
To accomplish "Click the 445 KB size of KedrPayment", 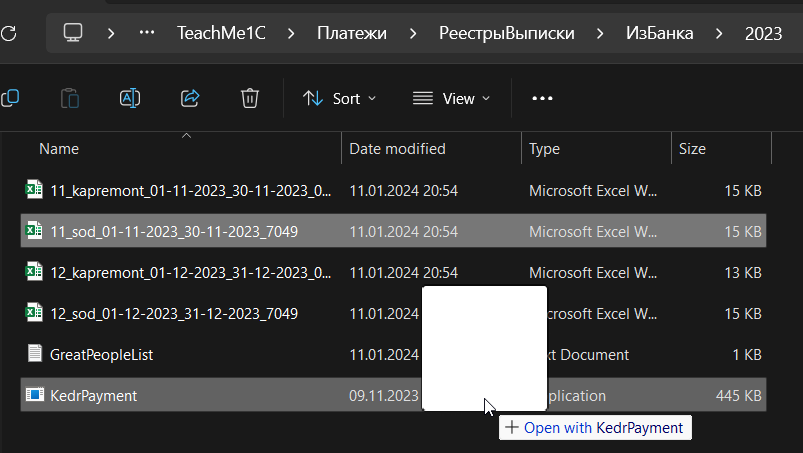I will coord(738,396).
